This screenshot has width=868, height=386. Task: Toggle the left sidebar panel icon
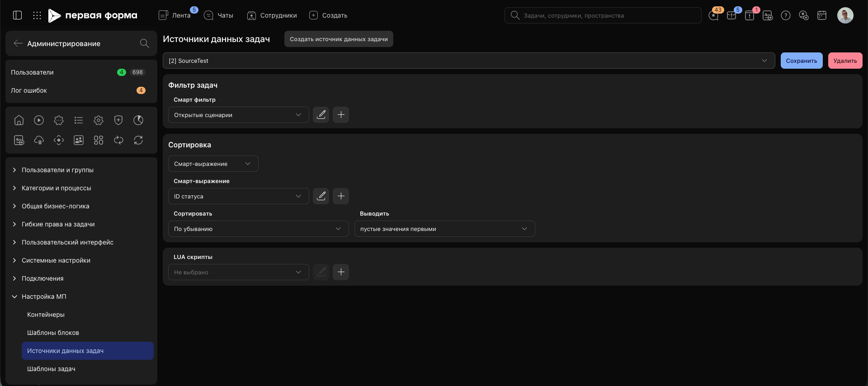18,15
